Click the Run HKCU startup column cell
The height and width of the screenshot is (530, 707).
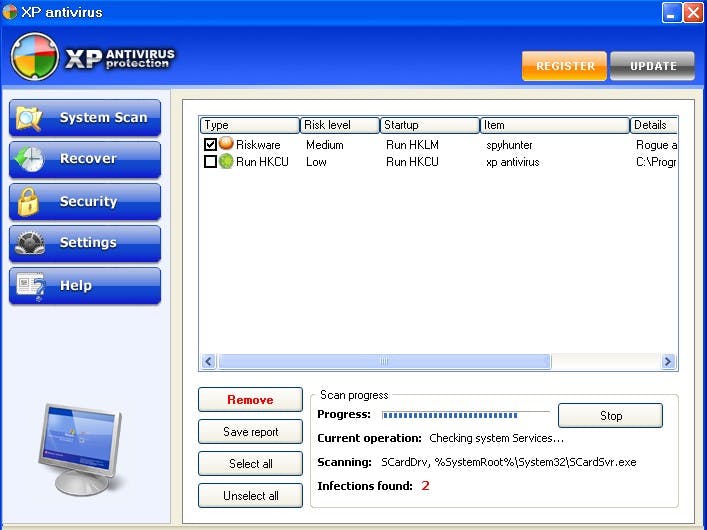pyautogui.click(x=412, y=162)
